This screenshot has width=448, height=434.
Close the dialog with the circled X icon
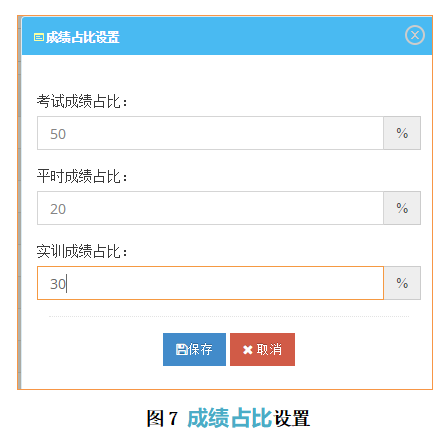click(415, 35)
